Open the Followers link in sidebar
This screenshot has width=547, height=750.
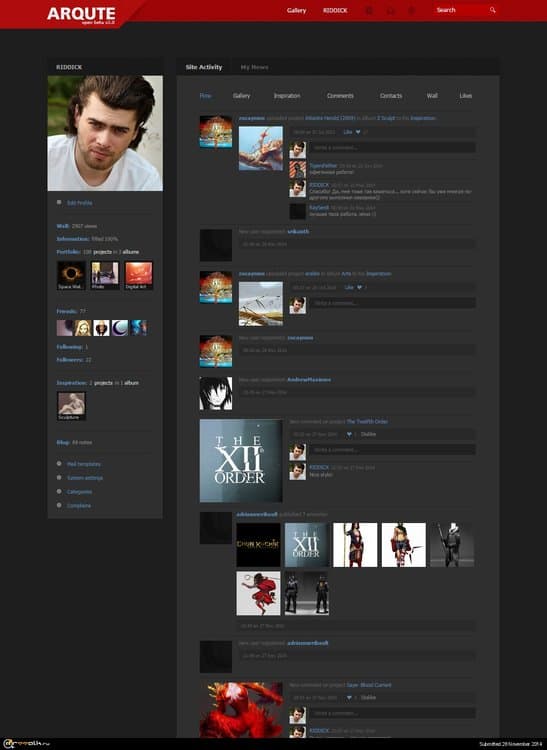click(70, 360)
